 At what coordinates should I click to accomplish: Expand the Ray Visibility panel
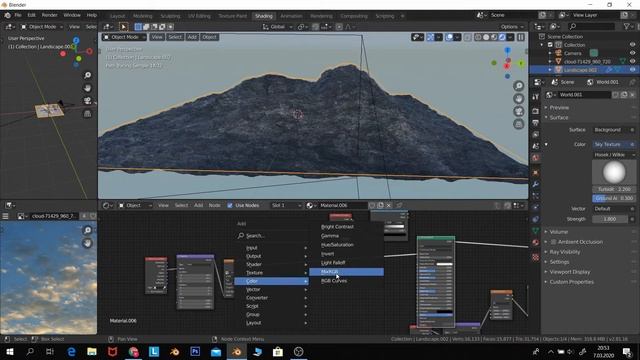pos(564,252)
